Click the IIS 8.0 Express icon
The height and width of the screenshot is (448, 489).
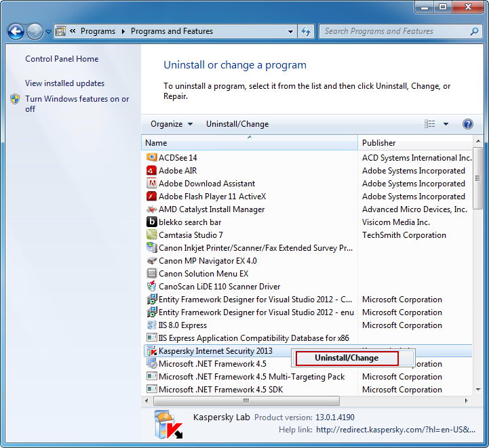(x=151, y=325)
